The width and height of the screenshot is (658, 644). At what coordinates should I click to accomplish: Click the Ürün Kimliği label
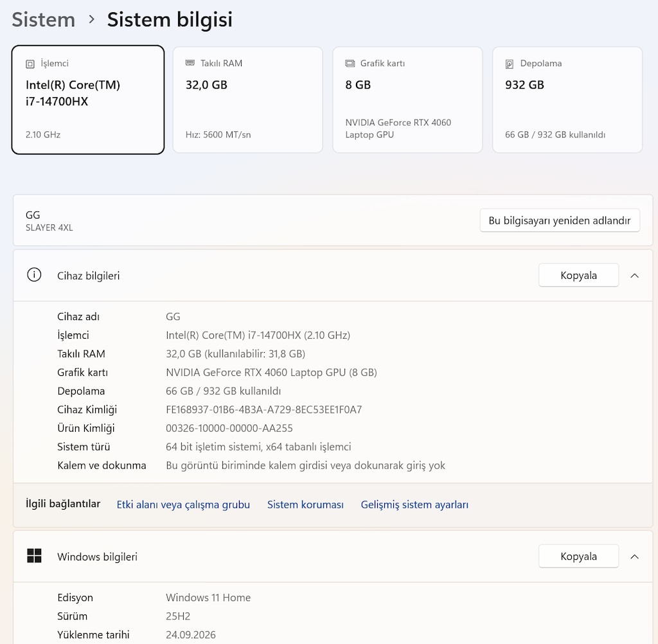click(85, 428)
